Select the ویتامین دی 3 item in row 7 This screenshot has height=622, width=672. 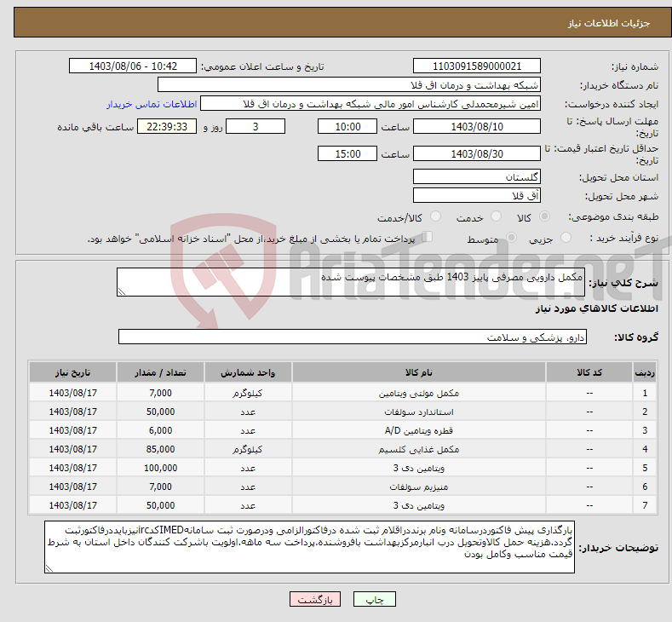(419, 505)
